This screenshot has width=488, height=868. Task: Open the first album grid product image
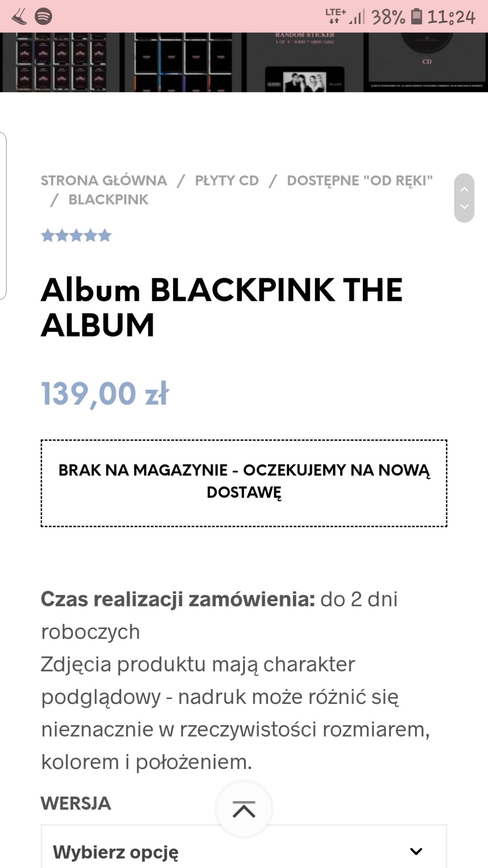61,62
